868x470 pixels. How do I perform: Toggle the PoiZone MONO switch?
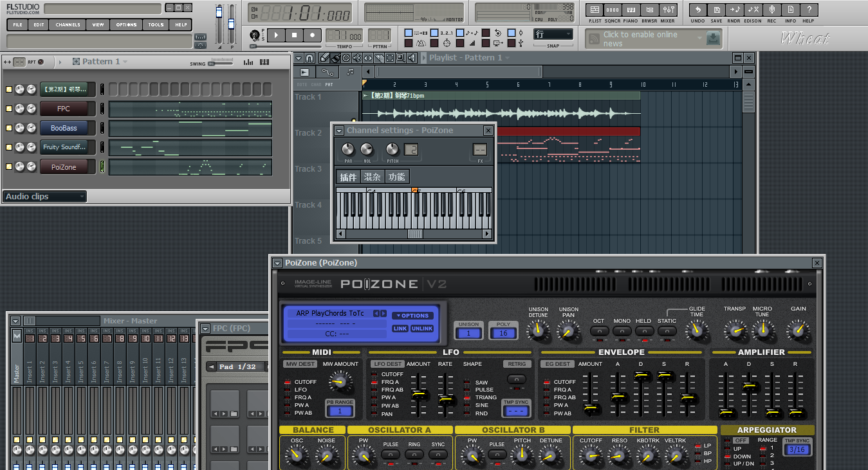click(x=622, y=332)
